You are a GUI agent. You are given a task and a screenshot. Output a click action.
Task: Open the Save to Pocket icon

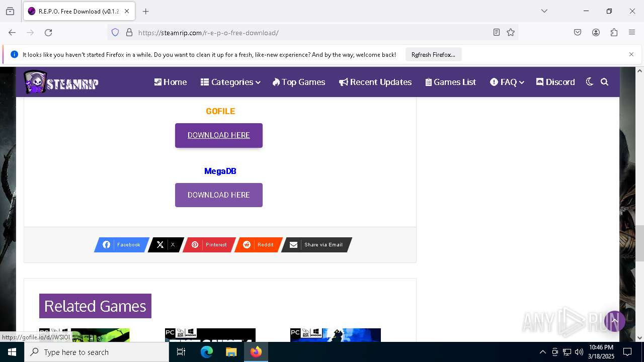578,32
